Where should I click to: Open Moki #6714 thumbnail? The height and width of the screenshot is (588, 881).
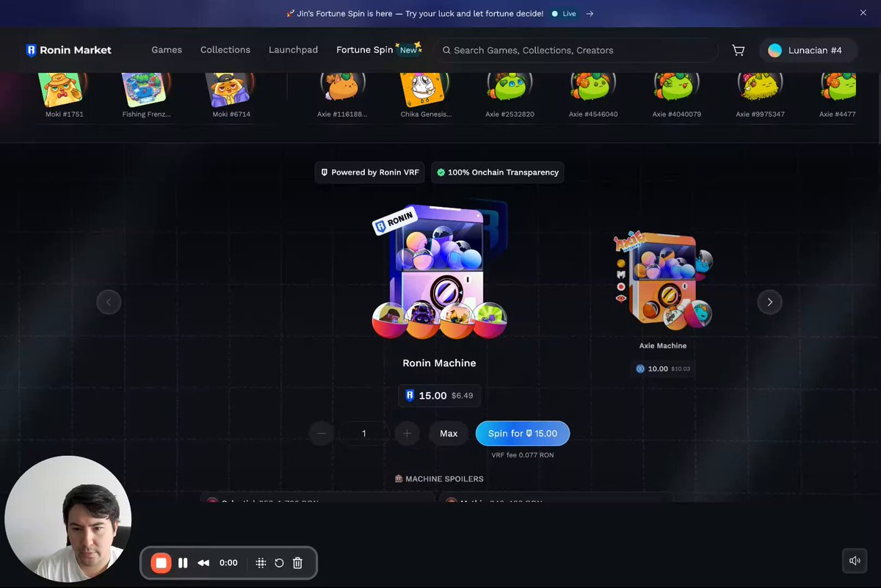click(231, 89)
